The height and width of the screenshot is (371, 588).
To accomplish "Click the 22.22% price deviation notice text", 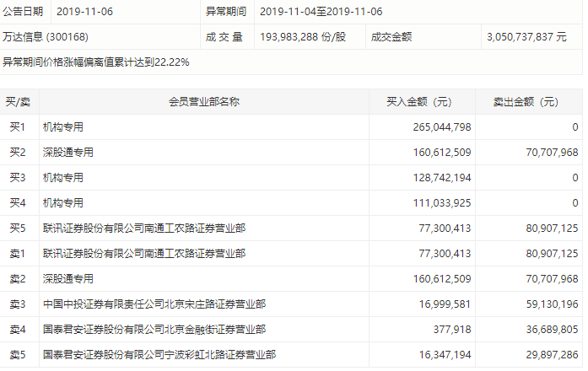I will click(95, 62).
